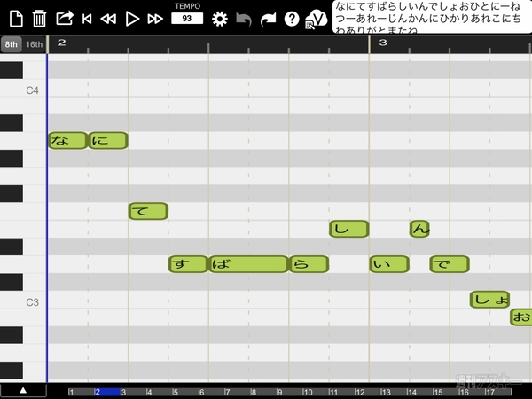532x399 pixels.
Task: Select the お note block
Action: pyautogui.click(x=521, y=317)
